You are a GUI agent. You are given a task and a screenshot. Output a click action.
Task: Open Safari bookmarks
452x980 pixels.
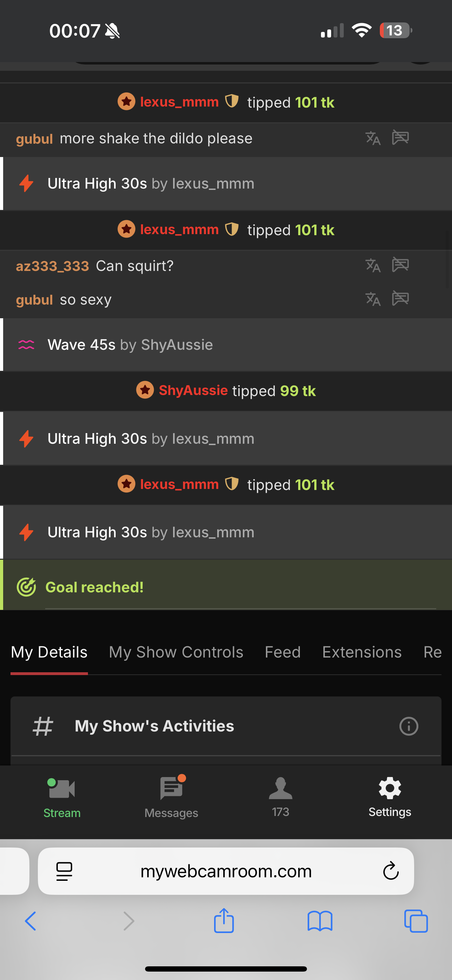pos(320,921)
